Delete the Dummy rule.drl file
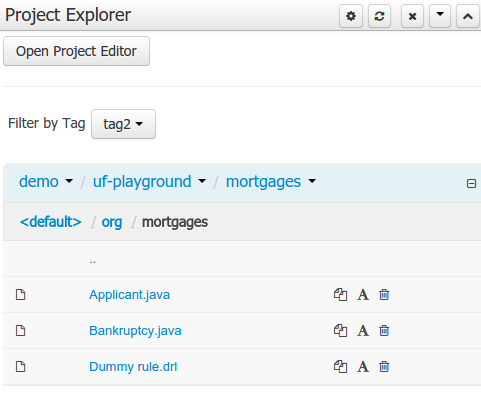 pos(384,367)
